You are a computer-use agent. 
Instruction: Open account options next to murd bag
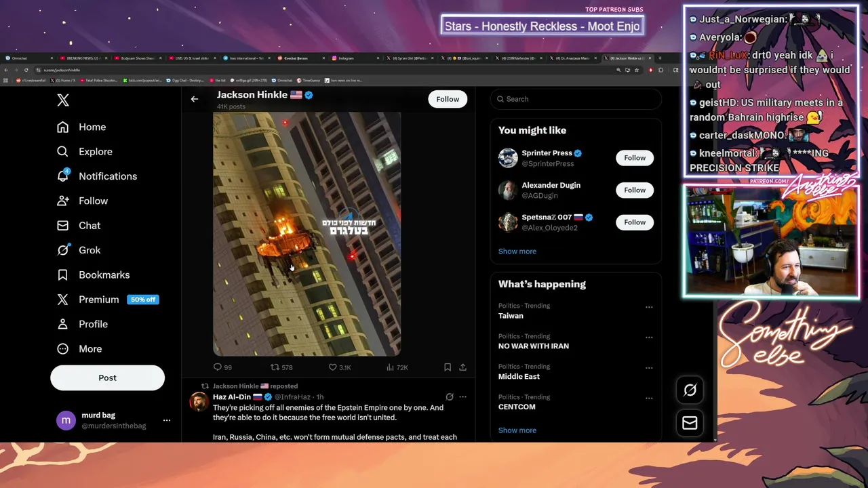(x=167, y=421)
